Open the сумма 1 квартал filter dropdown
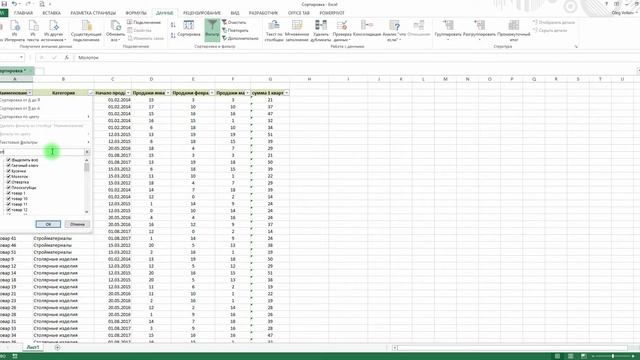Screen dimensions: 640x360 [x=287, y=93]
